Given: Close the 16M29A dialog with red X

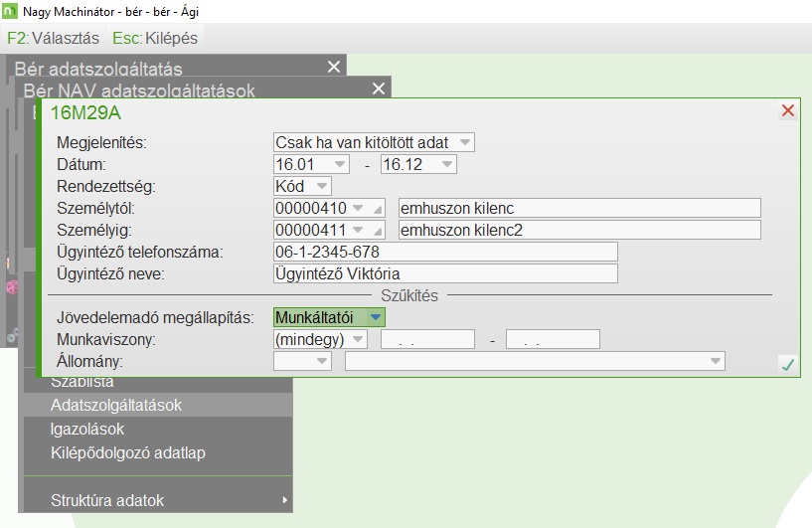Looking at the screenshot, I should pyautogui.click(x=788, y=110).
